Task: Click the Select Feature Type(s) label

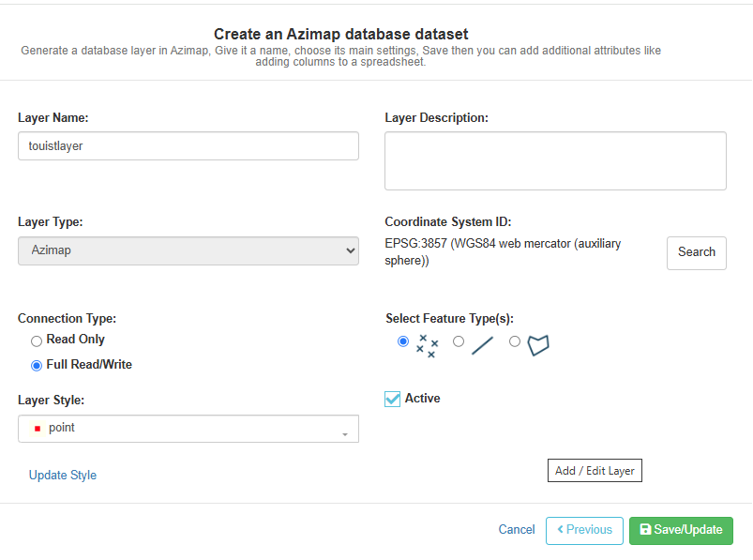Action: (x=449, y=318)
